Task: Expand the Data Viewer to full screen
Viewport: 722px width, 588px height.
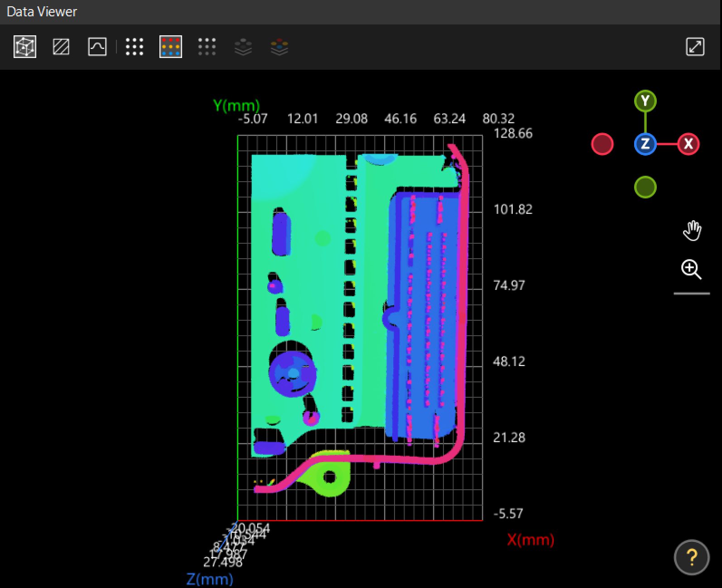Action: pos(695,47)
